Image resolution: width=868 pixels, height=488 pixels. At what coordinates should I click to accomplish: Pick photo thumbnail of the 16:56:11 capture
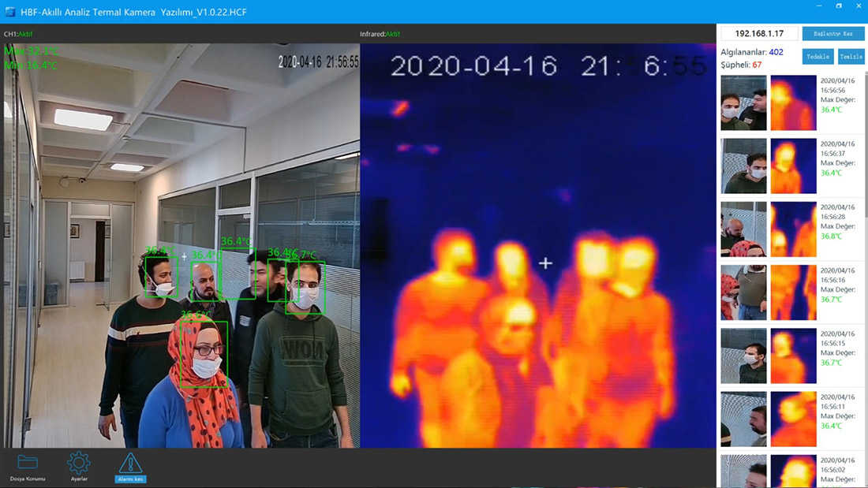point(743,419)
